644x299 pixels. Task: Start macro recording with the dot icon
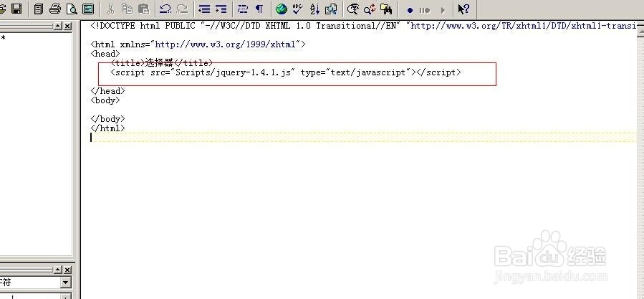pos(410,10)
